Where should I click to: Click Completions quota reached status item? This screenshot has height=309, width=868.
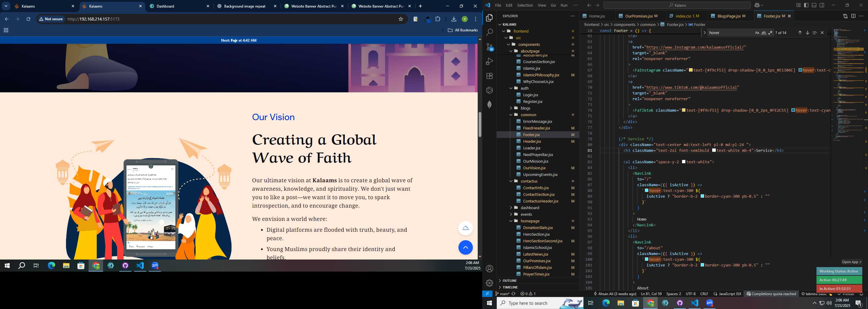click(x=771, y=294)
